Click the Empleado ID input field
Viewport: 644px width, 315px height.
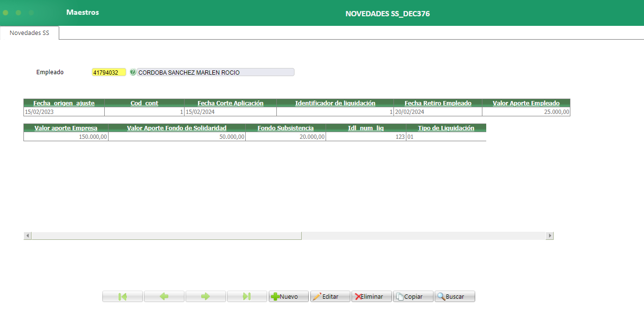109,72
